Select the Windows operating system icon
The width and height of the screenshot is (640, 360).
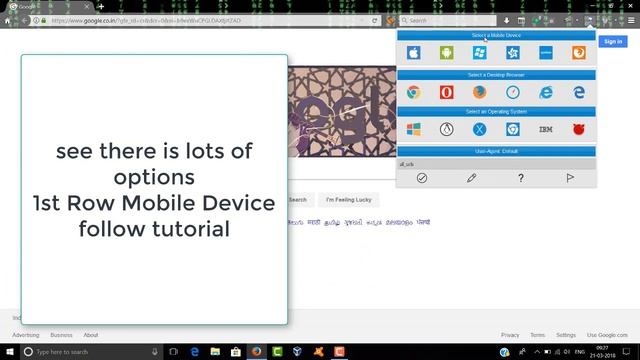[x=413, y=129]
